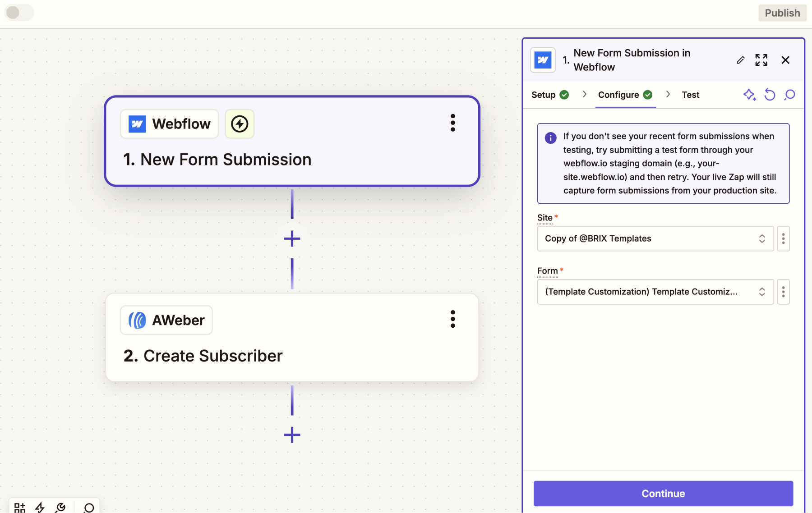The height and width of the screenshot is (513, 812).
Task: Click the comment icon in bottom toolbar
Action: (89, 508)
